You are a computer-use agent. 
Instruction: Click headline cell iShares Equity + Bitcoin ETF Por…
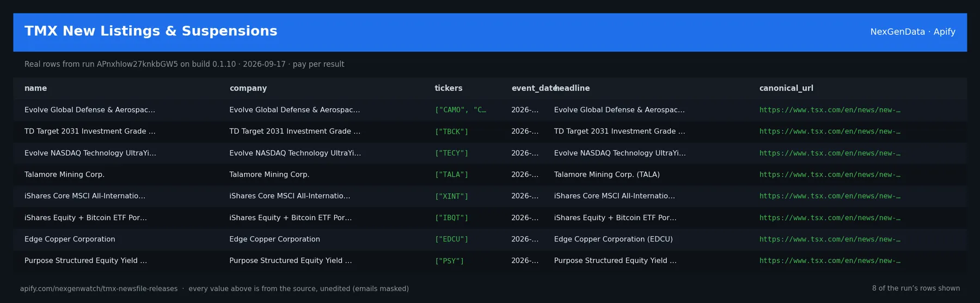pyautogui.click(x=615, y=217)
